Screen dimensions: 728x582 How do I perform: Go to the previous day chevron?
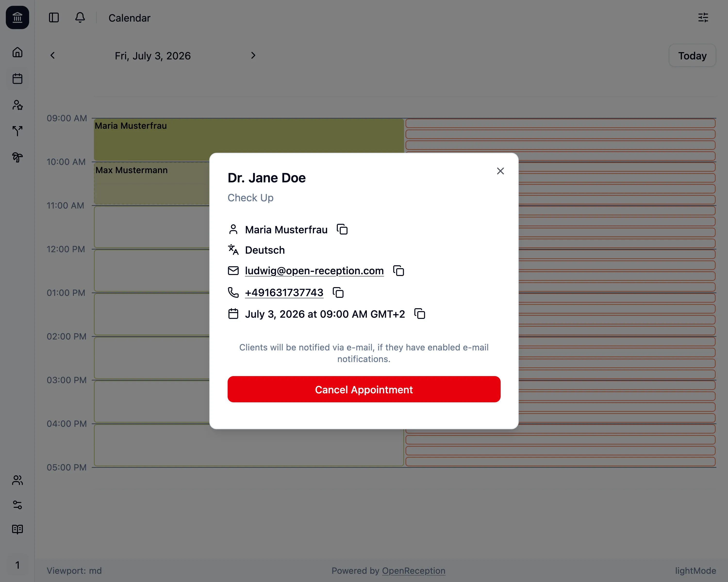(53, 55)
